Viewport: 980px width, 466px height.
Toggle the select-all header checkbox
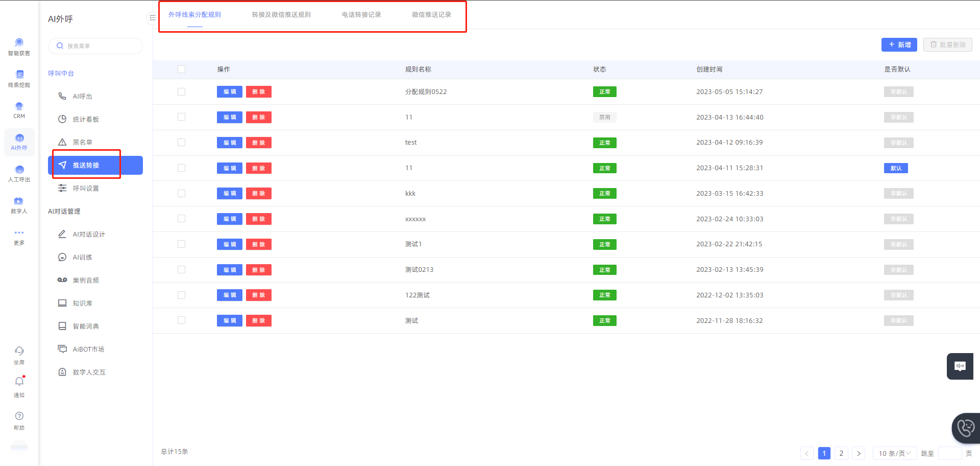point(181,69)
